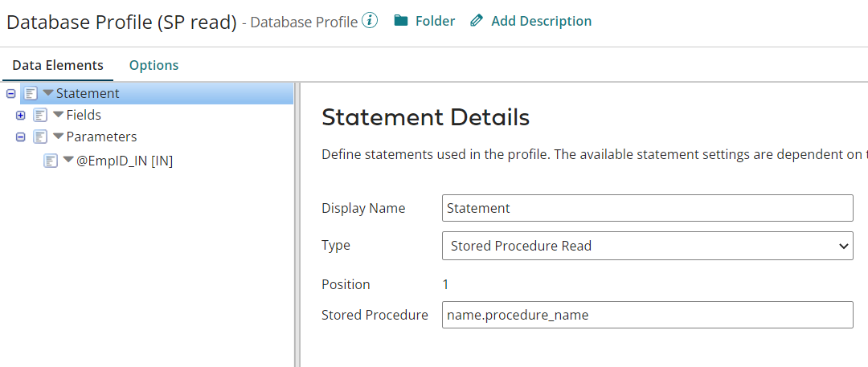Click the Fields node document icon
The width and height of the screenshot is (868, 367).
coord(40,115)
